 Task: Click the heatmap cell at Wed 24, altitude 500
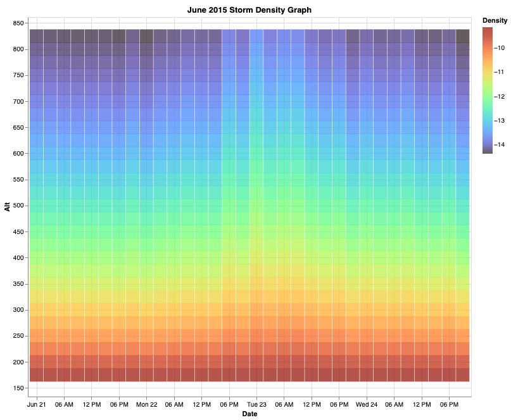pyautogui.click(x=367, y=206)
